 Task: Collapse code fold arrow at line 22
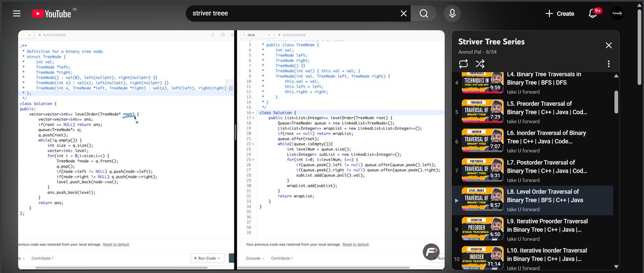pos(253,144)
